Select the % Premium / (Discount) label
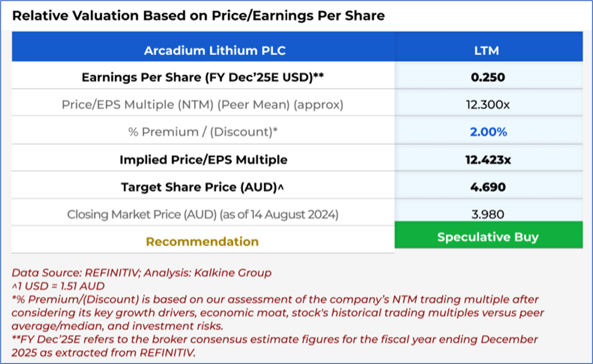Viewport: 593px width, 364px height. click(202, 132)
